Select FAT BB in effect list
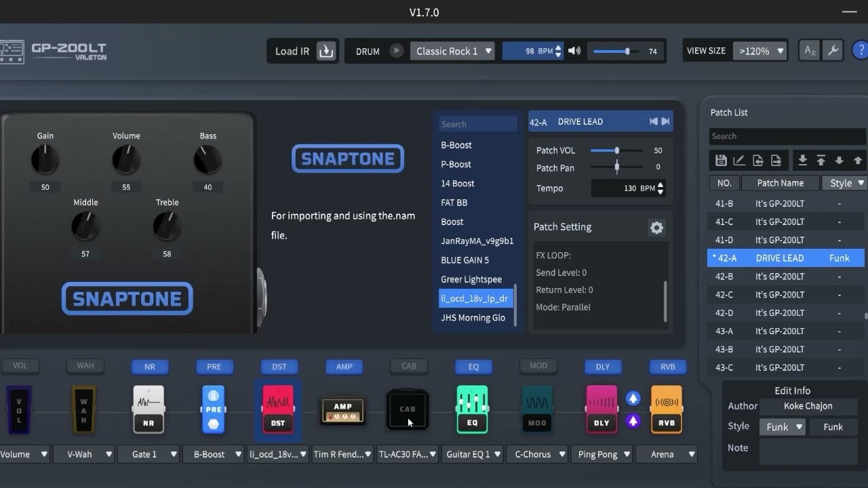This screenshot has height=488, width=868. coord(476,203)
